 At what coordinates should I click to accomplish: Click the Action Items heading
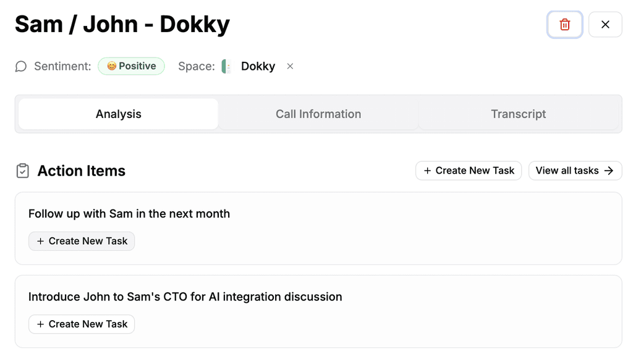82,171
